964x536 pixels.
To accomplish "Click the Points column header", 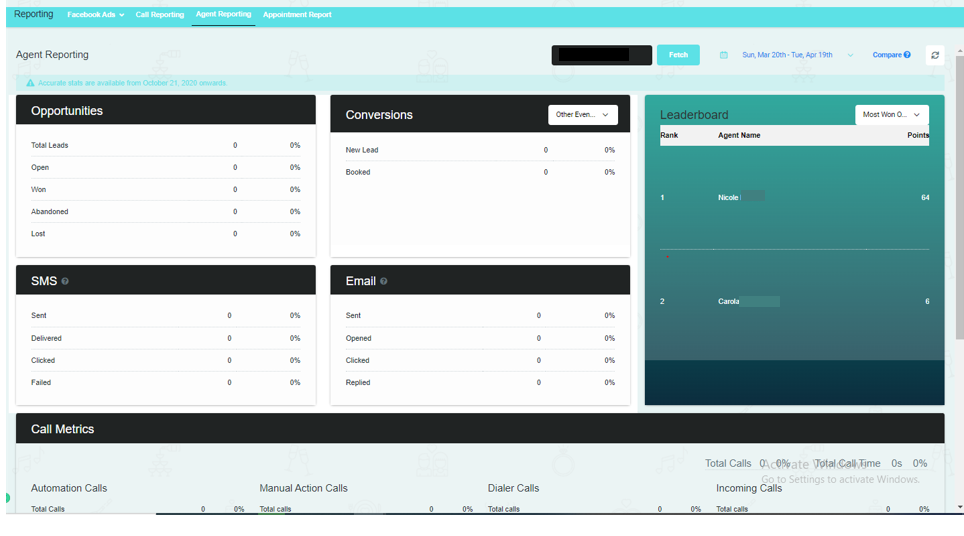I will point(918,135).
